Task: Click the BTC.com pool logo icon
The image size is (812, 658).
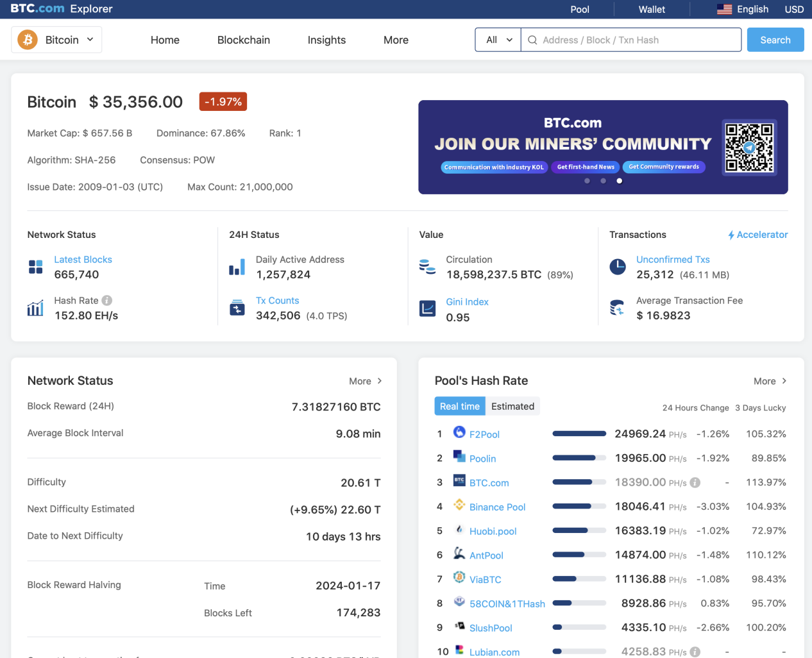Action: [x=459, y=480]
